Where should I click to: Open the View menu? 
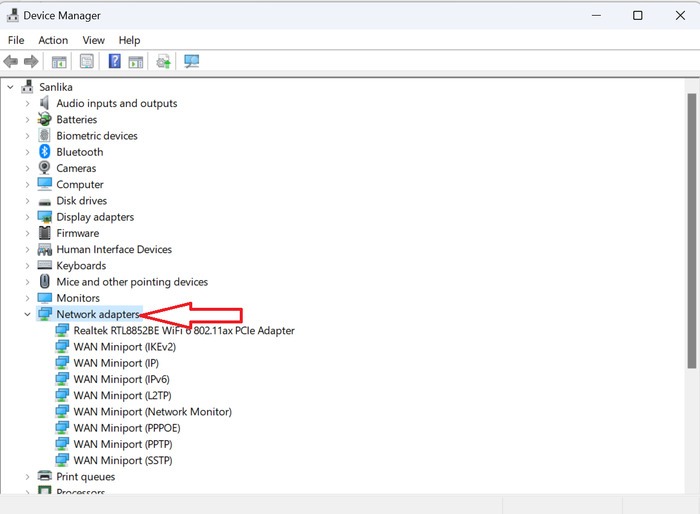coord(93,40)
